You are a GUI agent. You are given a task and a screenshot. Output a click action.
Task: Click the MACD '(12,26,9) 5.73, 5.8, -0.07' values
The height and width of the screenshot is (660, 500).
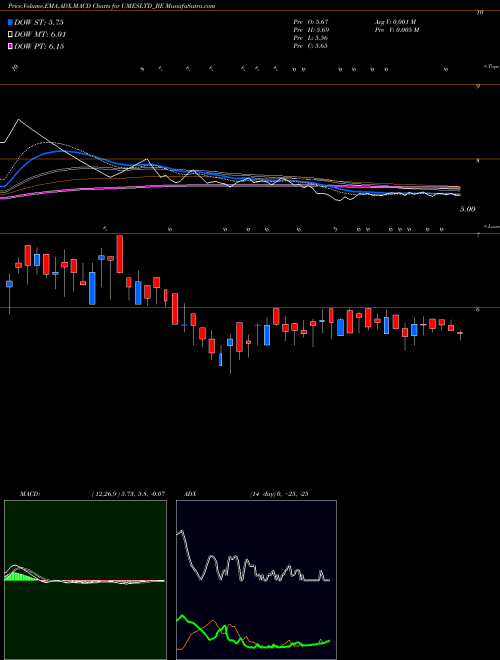tap(128, 494)
